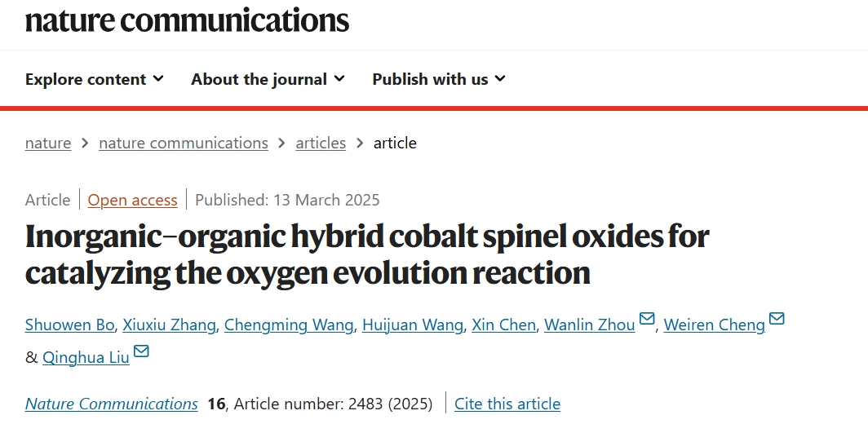The image size is (868, 424).
Task: Click the envelope icon beside Weiren Cheng
Action: click(x=777, y=318)
